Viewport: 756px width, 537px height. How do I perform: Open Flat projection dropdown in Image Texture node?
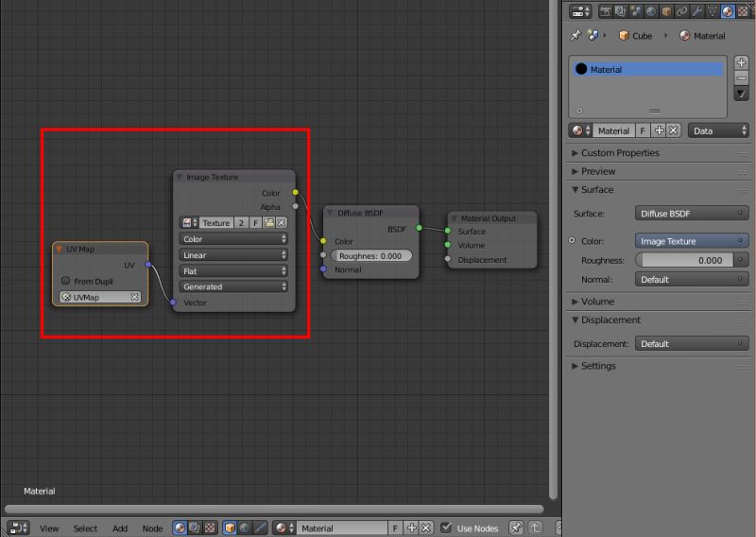coord(233,271)
